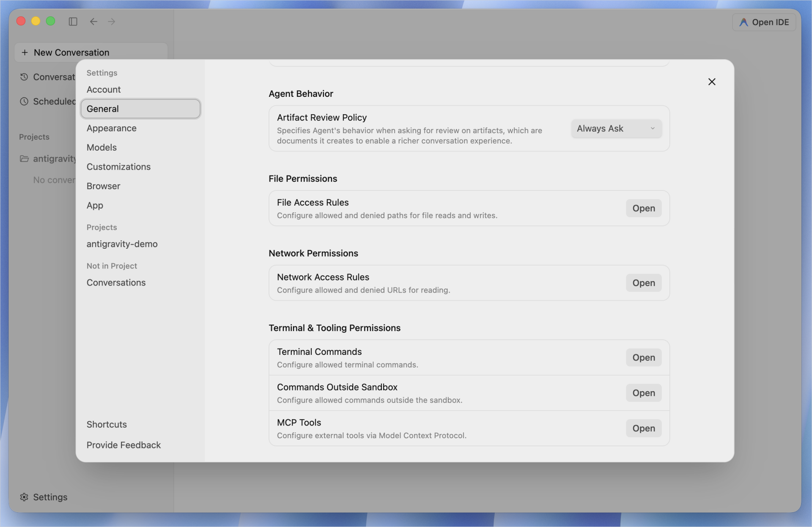This screenshot has width=812, height=527.
Task: Open MCP Tools configuration
Action: point(644,428)
